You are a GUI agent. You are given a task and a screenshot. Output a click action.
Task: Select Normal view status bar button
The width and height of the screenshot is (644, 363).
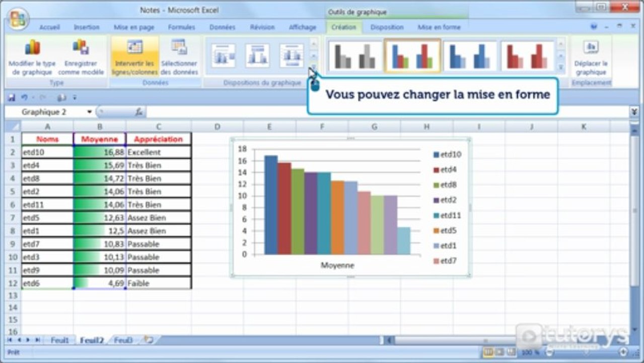488,352
